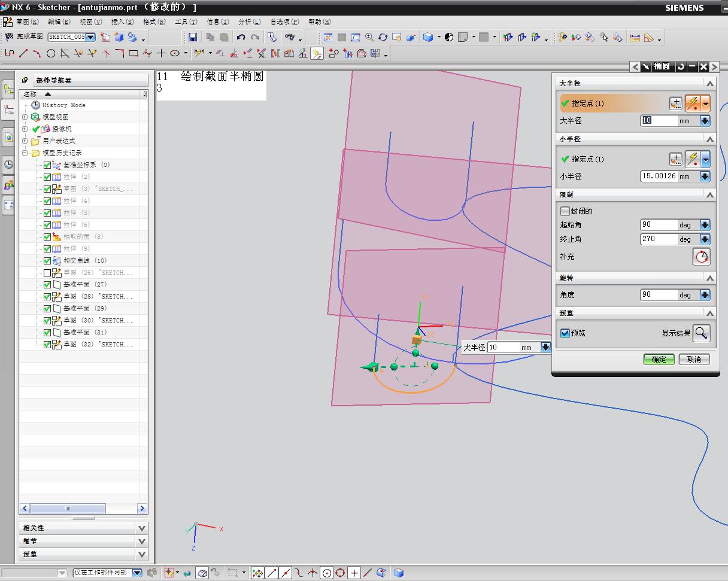Collapse the 旋转 dialog section
Screen dimensions: 728x581
709,278
